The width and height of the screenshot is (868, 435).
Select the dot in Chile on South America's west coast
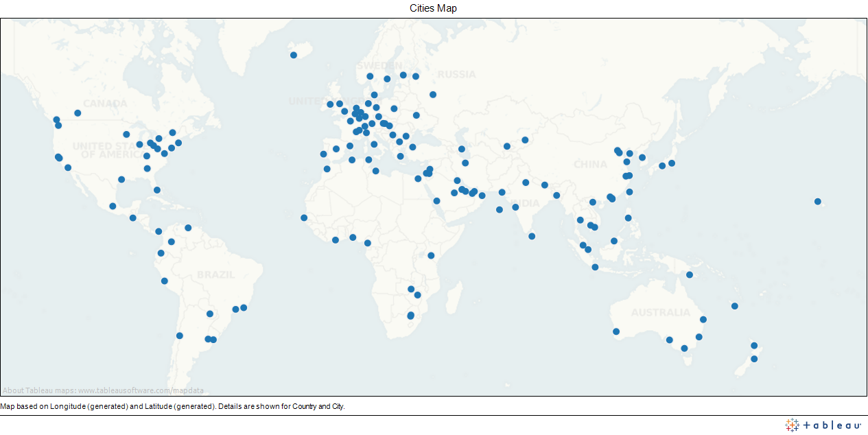[x=180, y=336]
